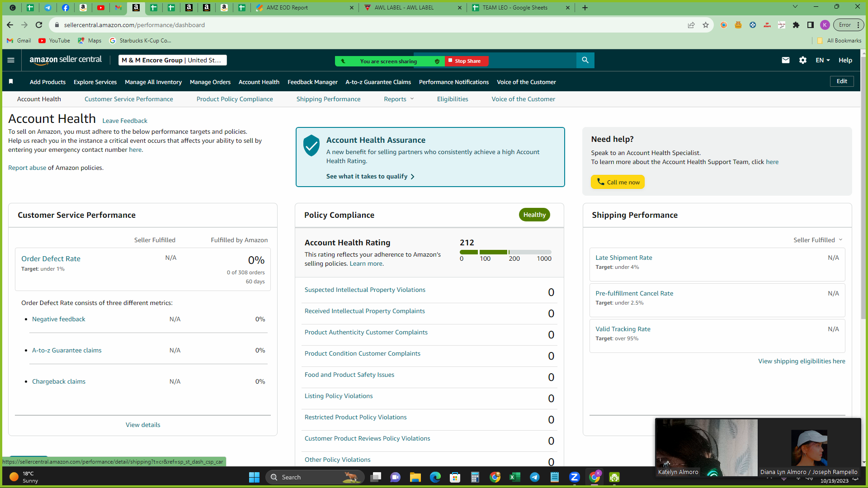868x488 pixels.
Task: Open the Chrome profile avatar K
Action: 825,25
